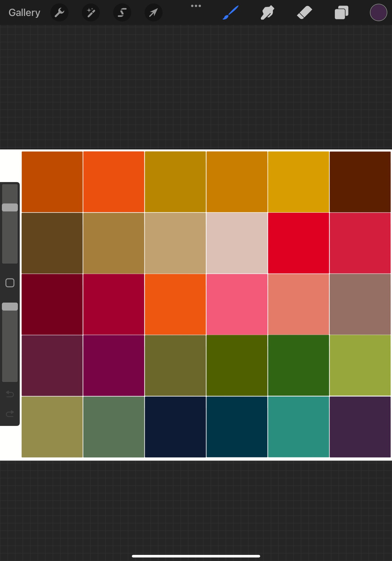This screenshot has width=392, height=561.
Task: Open the active color picker
Action: [x=378, y=12]
